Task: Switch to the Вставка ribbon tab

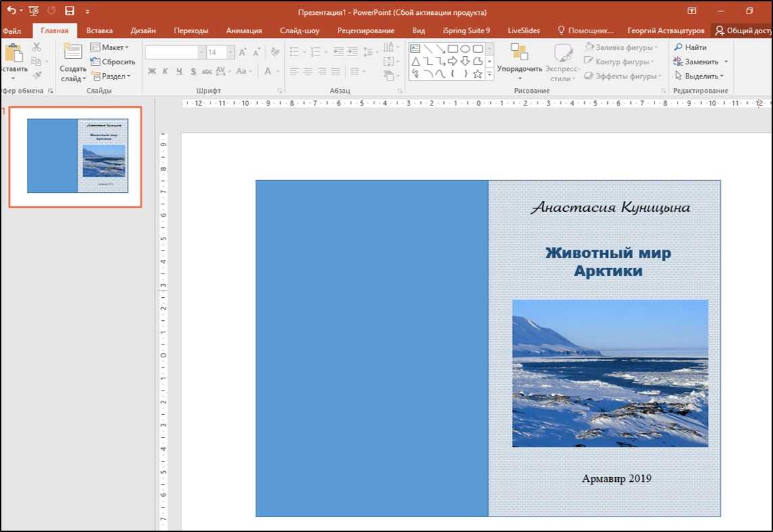Action: point(100,30)
